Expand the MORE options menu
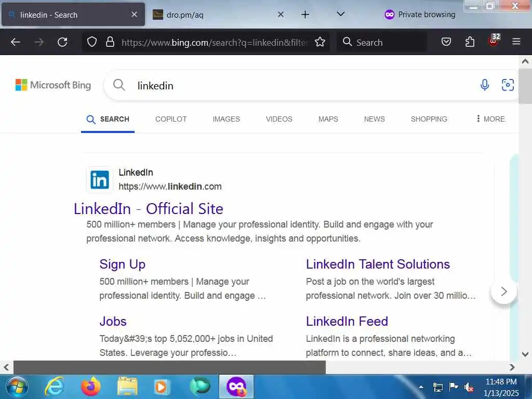The height and width of the screenshot is (399, 532). pos(490,119)
